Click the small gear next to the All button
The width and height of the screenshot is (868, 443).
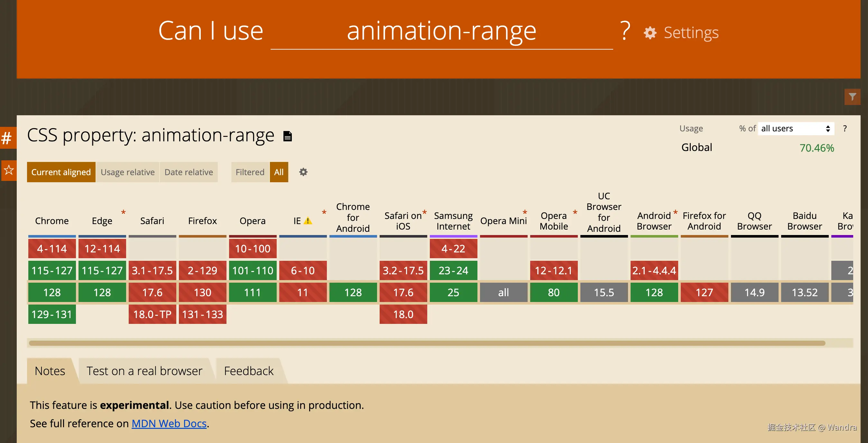303,172
